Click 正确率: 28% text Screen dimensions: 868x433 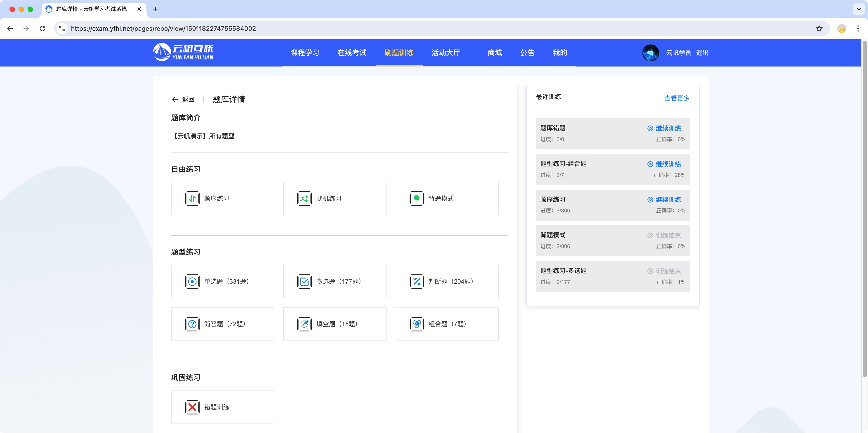pyautogui.click(x=669, y=175)
